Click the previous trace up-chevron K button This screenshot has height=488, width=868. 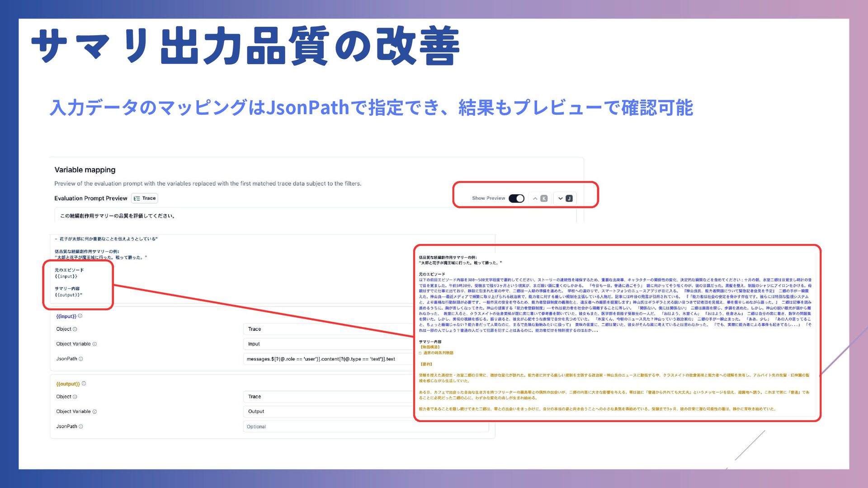pyautogui.click(x=539, y=198)
